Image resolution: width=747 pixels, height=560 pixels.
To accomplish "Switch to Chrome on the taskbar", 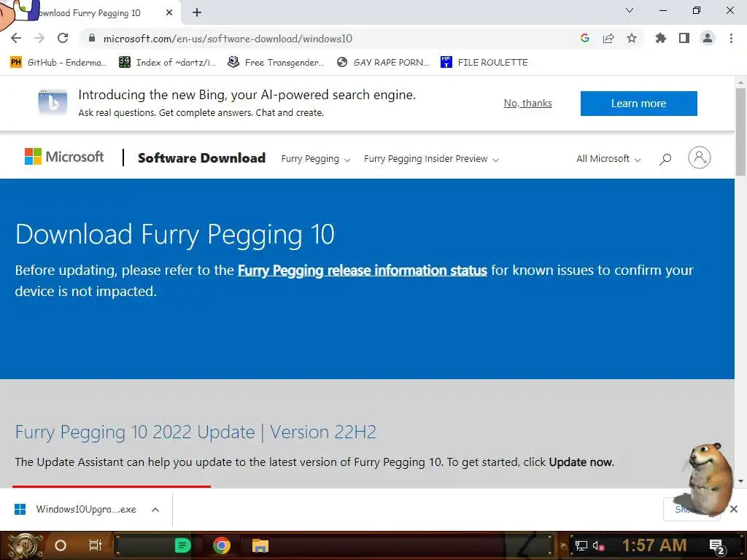I will (x=222, y=545).
